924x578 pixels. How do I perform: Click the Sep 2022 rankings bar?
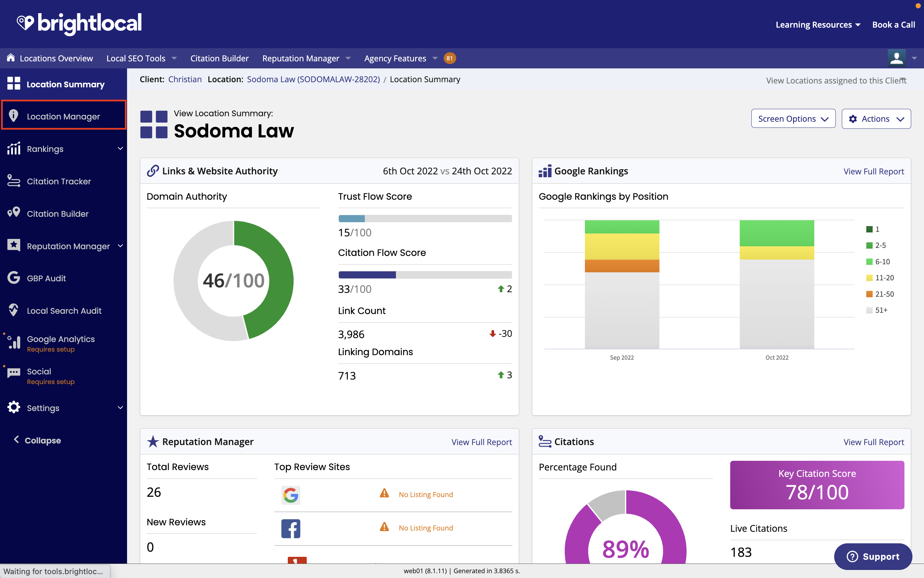622,284
